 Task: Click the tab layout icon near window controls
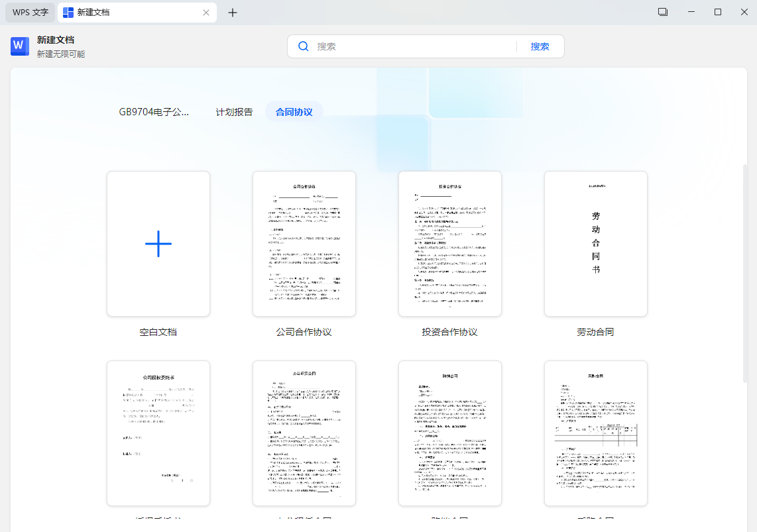pyautogui.click(x=662, y=12)
